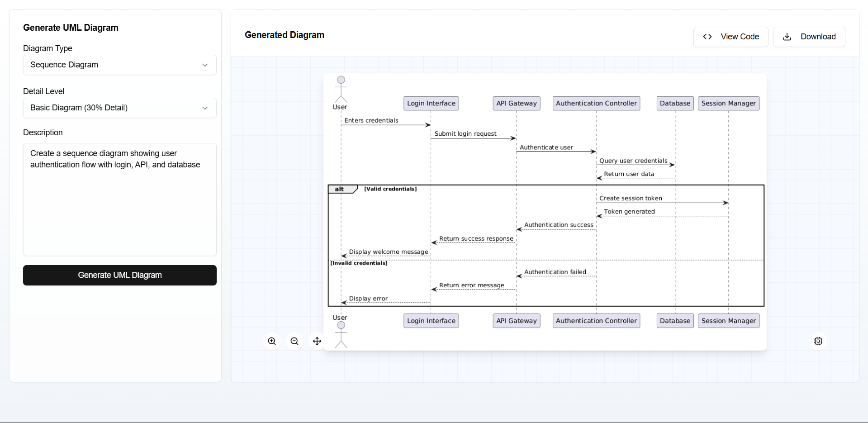Select the zoom out tool
This screenshot has height=423, width=868.
click(x=294, y=341)
